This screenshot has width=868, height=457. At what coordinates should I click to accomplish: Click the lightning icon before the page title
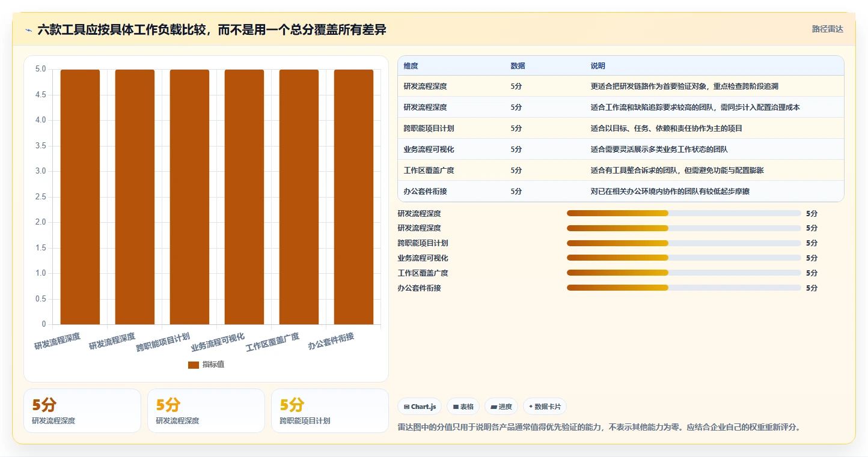pyautogui.click(x=29, y=31)
